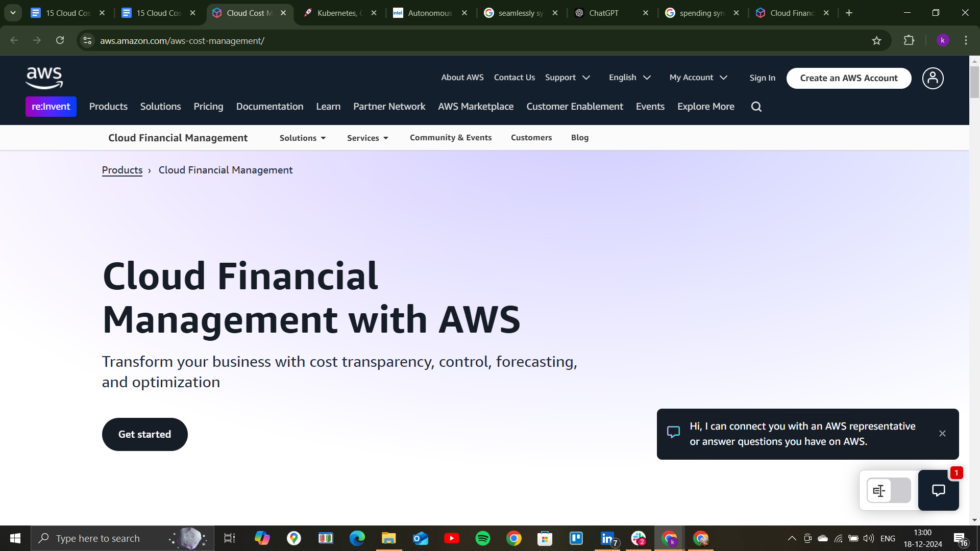
Task: Open AWS site search
Action: 756,106
